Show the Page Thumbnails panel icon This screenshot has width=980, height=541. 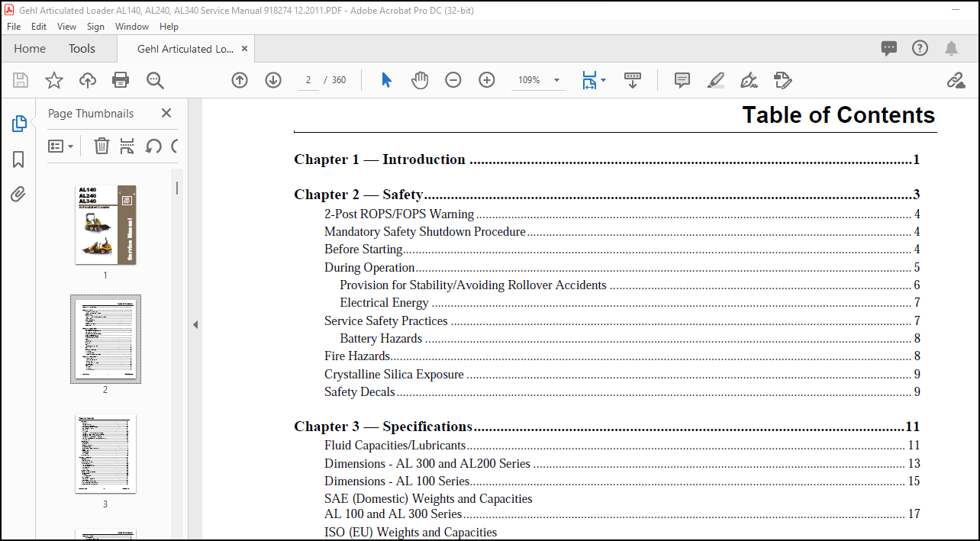19,124
